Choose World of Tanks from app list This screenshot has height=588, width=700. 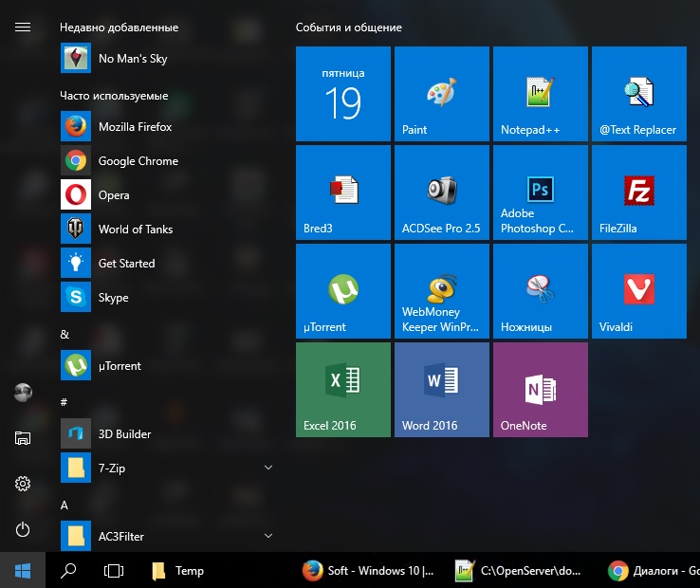pos(135,230)
